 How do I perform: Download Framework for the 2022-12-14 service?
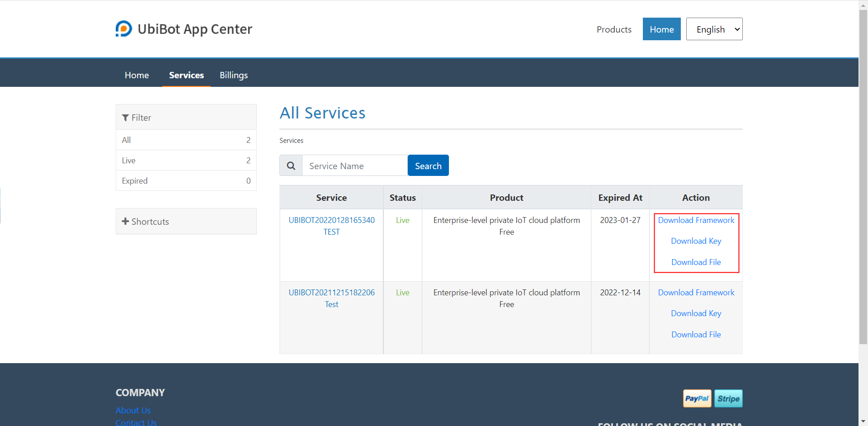(696, 293)
